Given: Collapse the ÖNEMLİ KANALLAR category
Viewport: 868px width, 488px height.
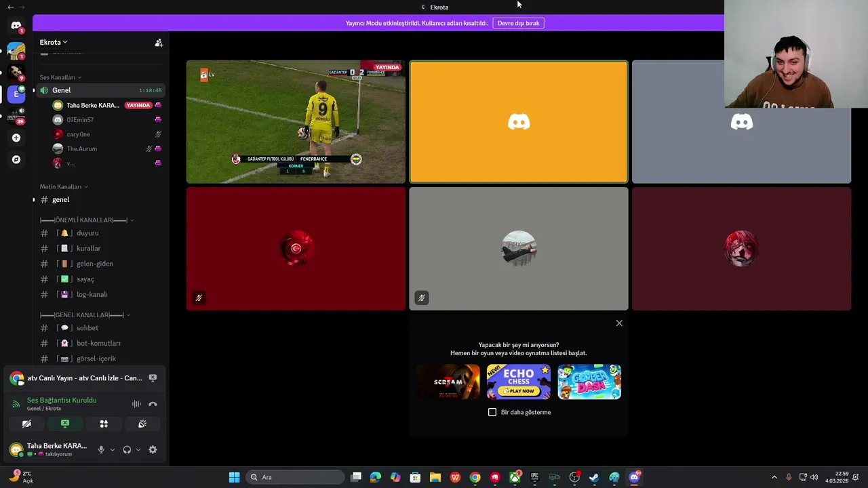Looking at the screenshot, I should [87, 220].
